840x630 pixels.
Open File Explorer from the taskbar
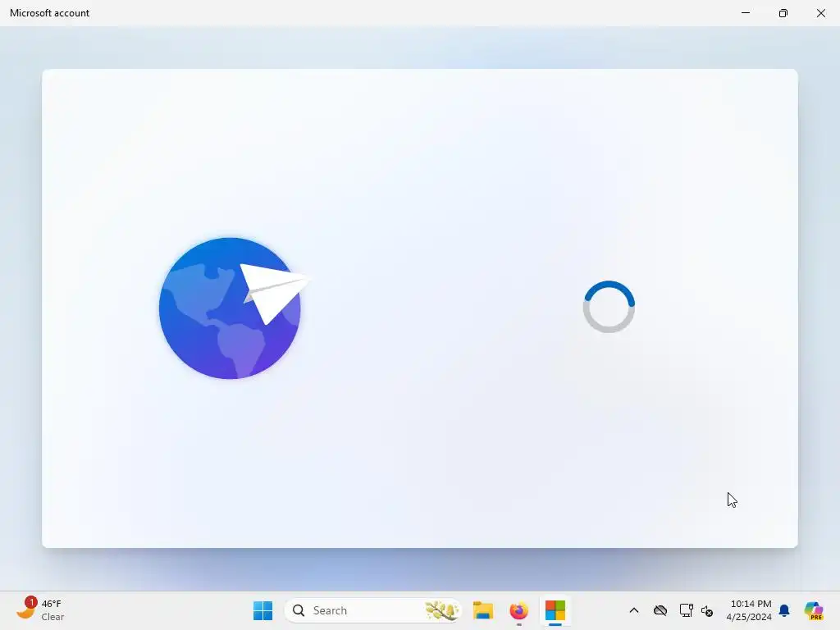point(482,610)
